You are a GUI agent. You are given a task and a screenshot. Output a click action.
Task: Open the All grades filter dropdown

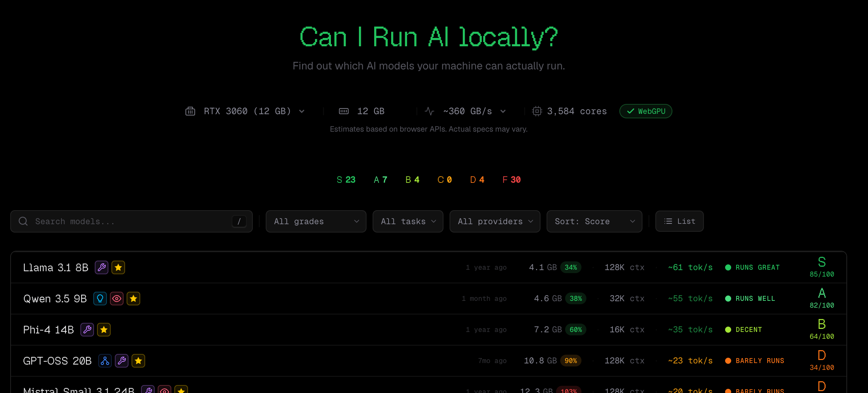pos(316,221)
